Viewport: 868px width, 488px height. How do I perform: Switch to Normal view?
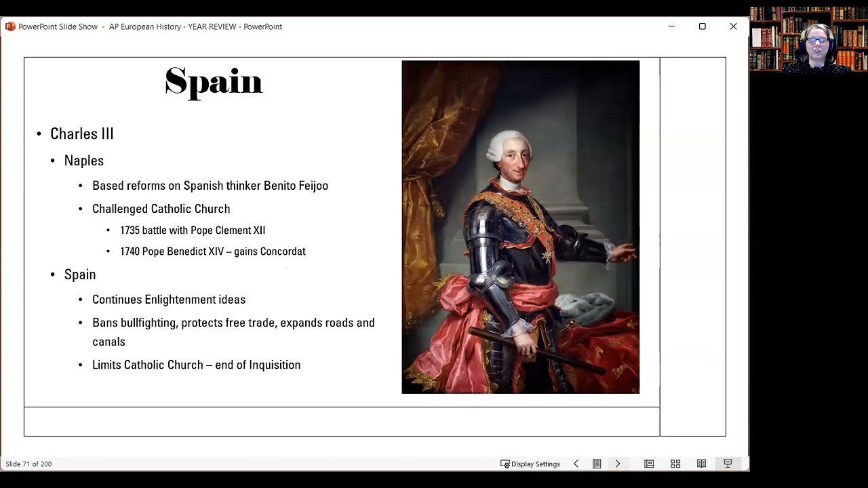(x=649, y=464)
